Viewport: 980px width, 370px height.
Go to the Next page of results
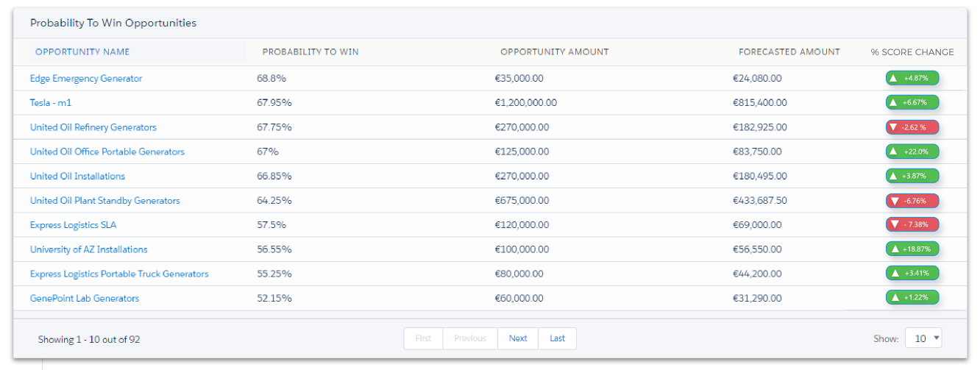point(518,338)
